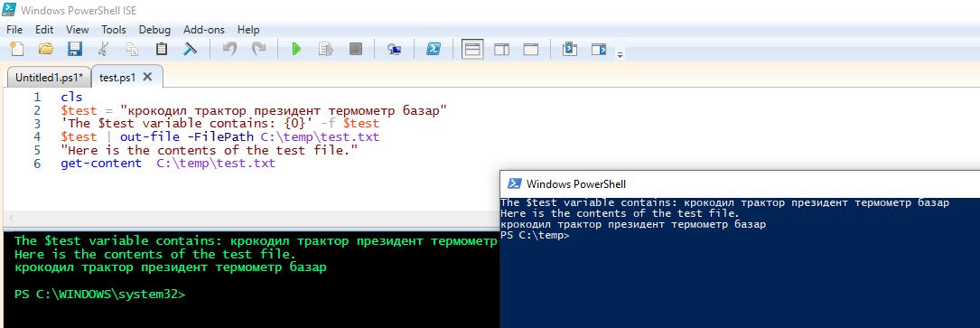Open a script using the folder icon

coord(46,49)
